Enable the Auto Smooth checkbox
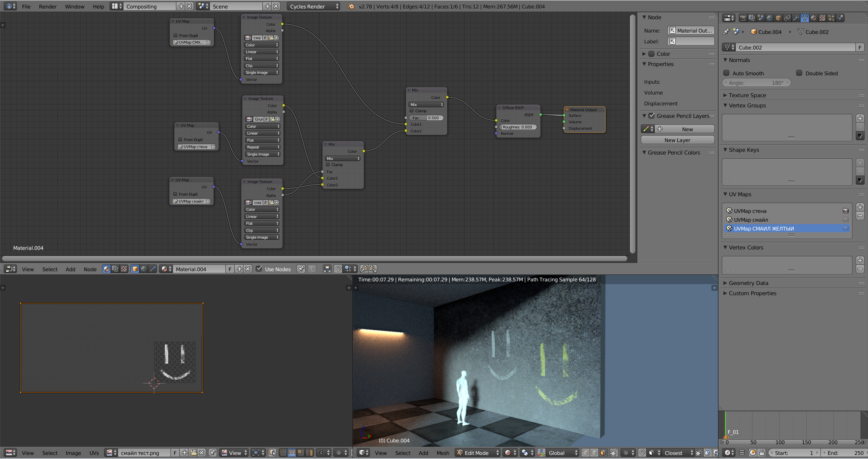Viewport: 868px width, 459px height. (x=727, y=73)
